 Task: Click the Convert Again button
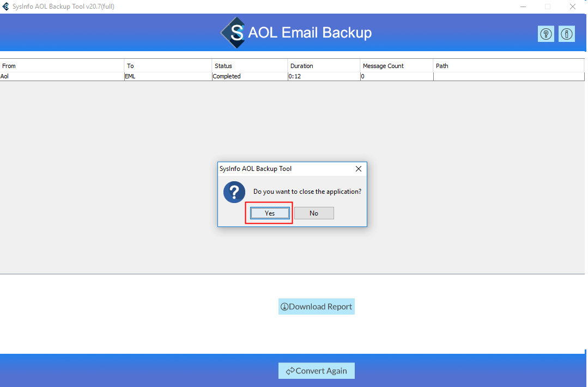[317, 371]
